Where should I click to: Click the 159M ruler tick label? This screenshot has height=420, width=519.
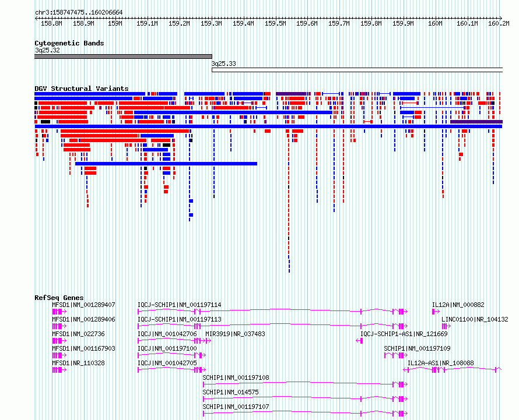coord(115,23)
